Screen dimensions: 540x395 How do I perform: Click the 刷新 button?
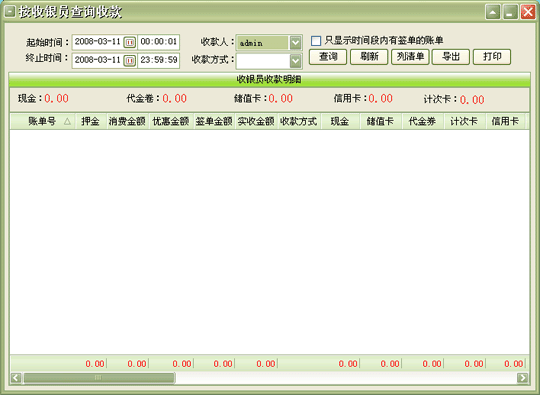(369, 57)
